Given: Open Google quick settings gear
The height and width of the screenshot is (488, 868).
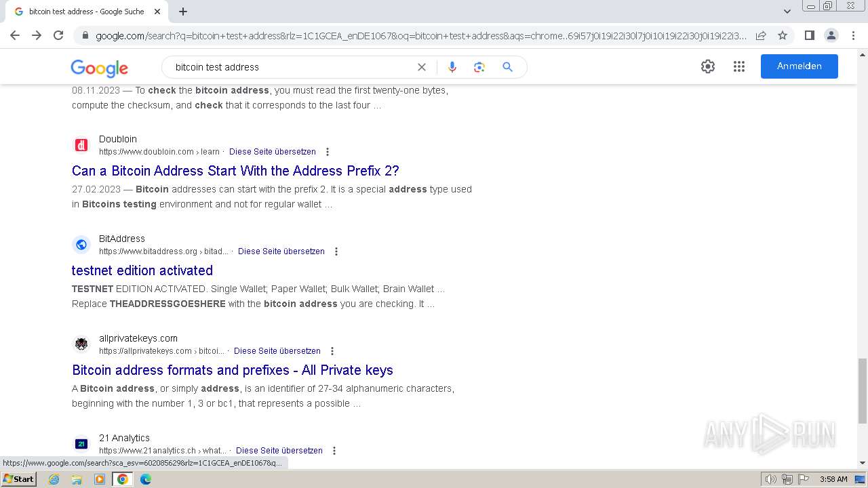Looking at the screenshot, I should pos(708,66).
